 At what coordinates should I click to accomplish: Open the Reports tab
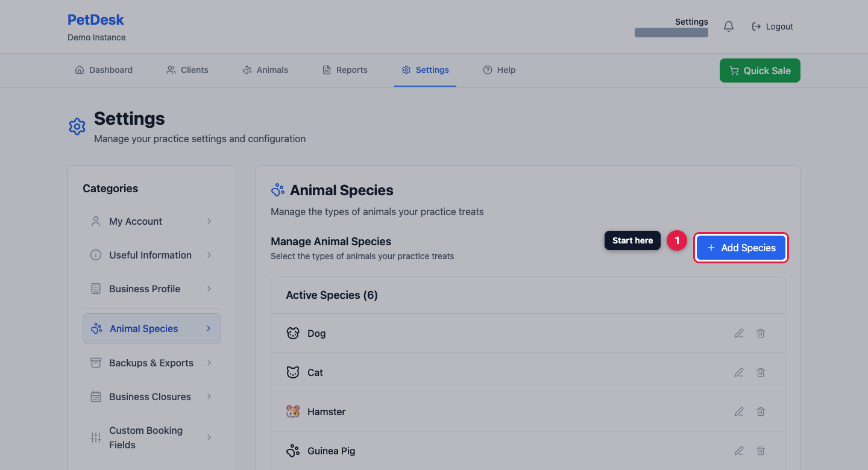pos(345,70)
